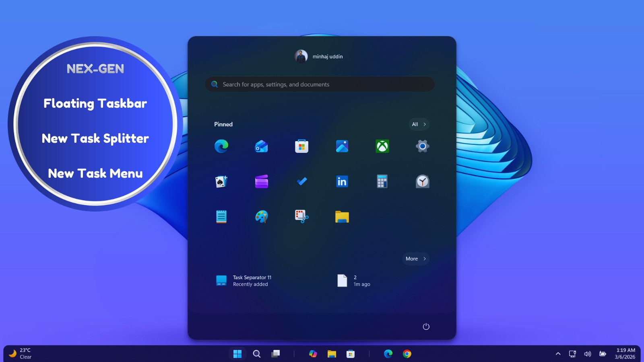
Task: Open the Calculator pinned app
Action: point(382,181)
